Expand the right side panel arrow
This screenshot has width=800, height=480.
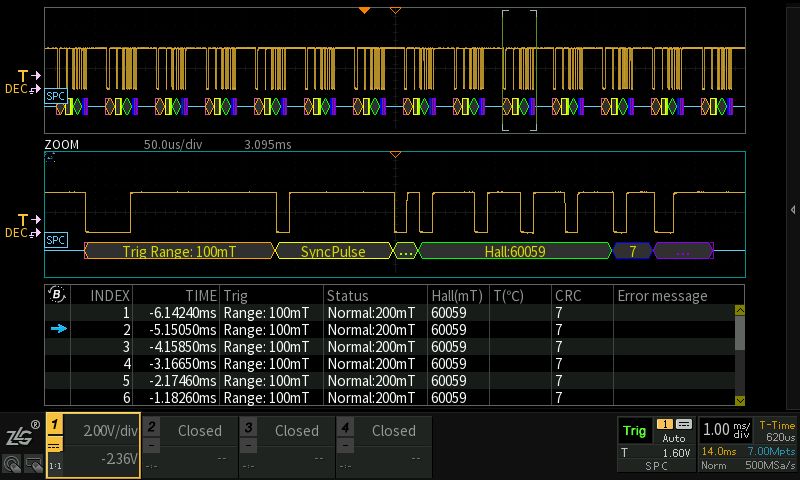(793, 209)
